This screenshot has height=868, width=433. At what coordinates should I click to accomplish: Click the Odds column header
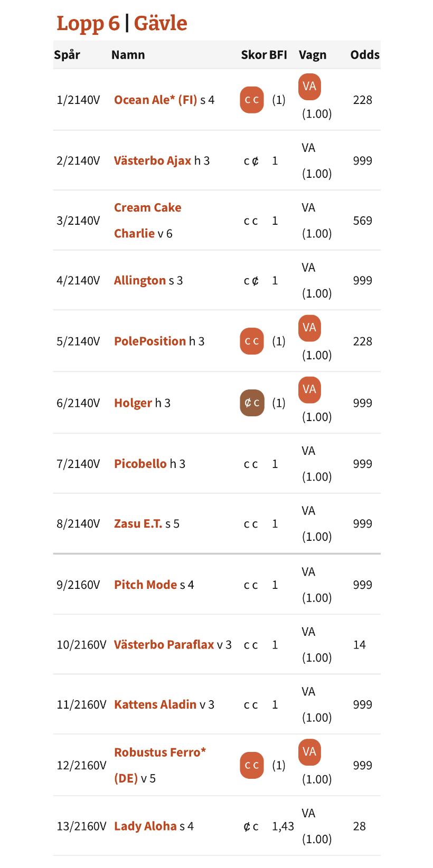coord(365,55)
